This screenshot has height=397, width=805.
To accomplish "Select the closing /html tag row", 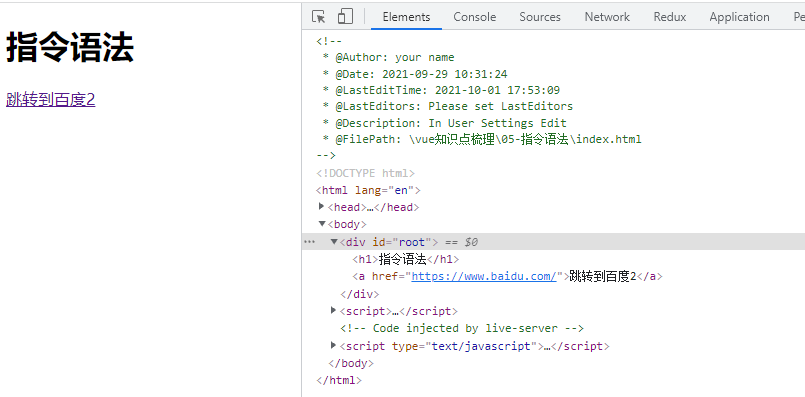I will pos(339,381).
